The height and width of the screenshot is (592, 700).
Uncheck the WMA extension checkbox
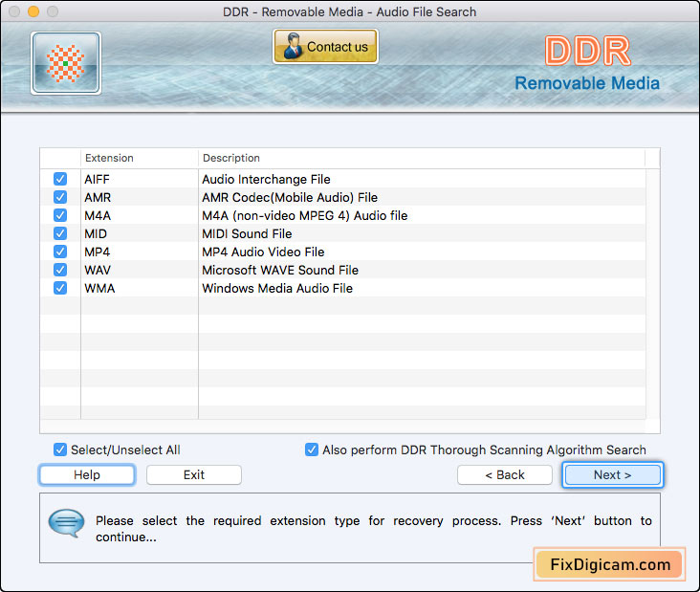click(x=60, y=288)
